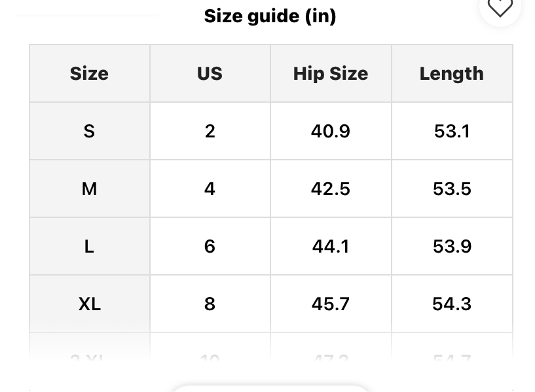Select the 45.7 hip size value
The width and height of the screenshot is (535, 392).
tap(331, 304)
